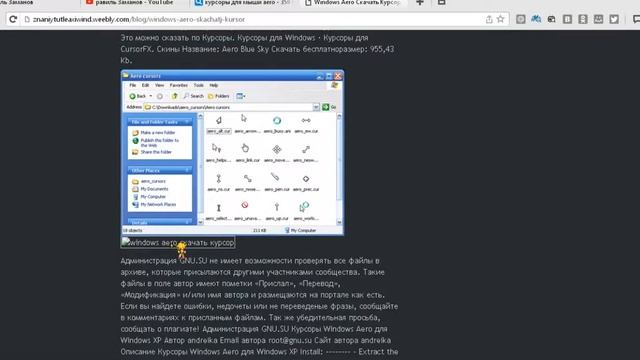
Task: Open the File menu in the Aero cursors screenshot
Action: pos(133,85)
